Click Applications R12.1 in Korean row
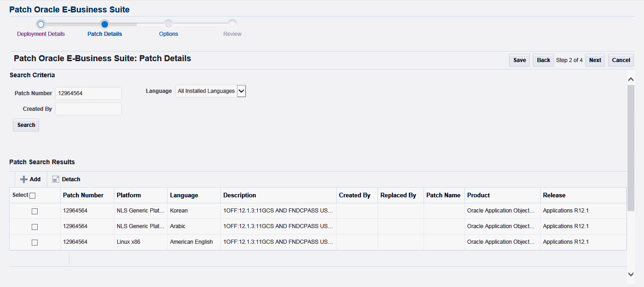 pyautogui.click(x=566, y=211)
